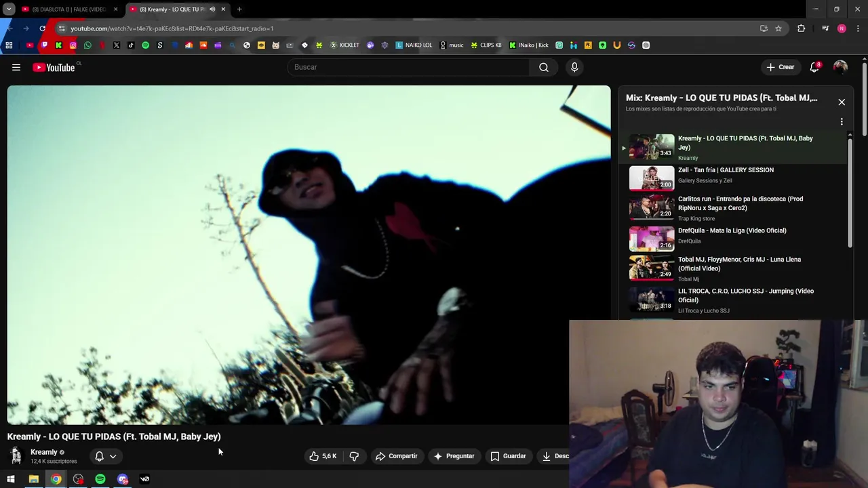Open the account avatar menu on YouTube

click(x=840, y=67)
